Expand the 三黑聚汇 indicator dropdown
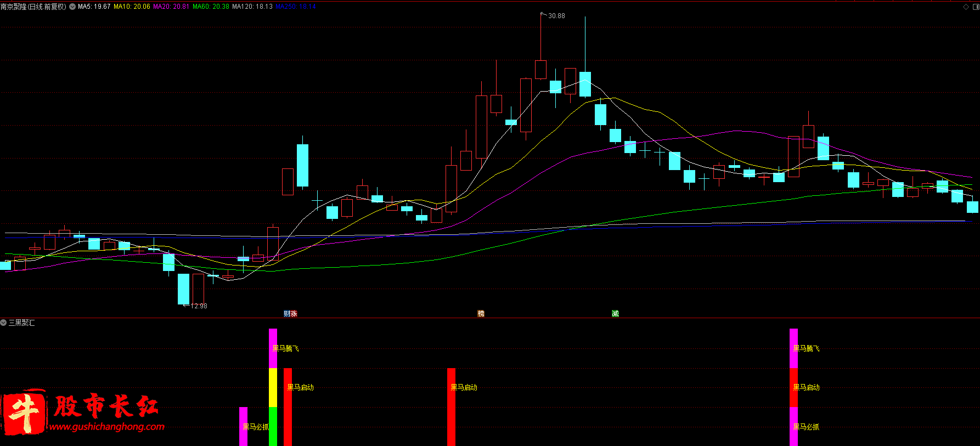The image size is (980, 446). 3,323
